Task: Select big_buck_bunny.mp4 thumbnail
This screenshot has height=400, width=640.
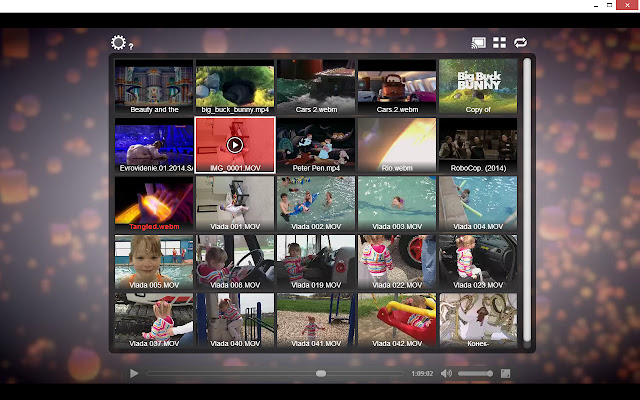Action: coord(235,87)
